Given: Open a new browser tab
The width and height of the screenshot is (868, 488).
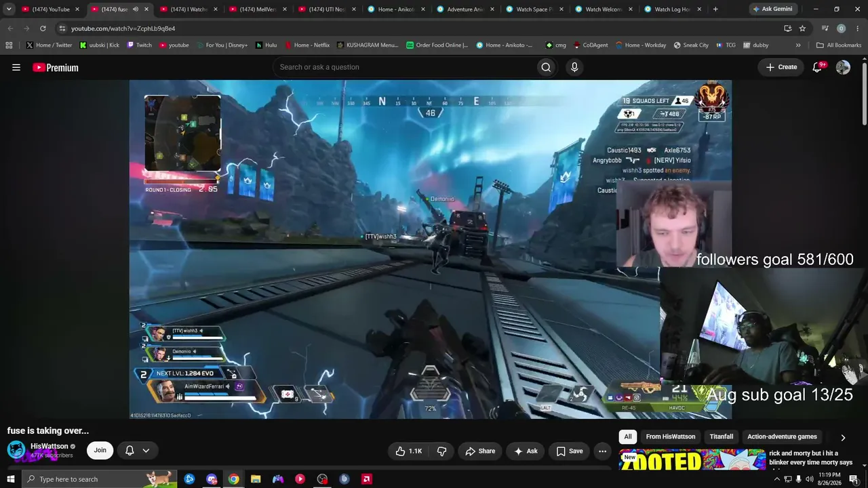Looking at the screenshot, I should point(715,9).
